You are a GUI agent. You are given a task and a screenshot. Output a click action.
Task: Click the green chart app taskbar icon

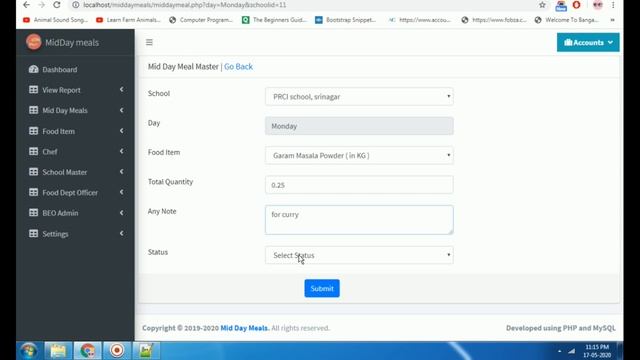(146, 351)
